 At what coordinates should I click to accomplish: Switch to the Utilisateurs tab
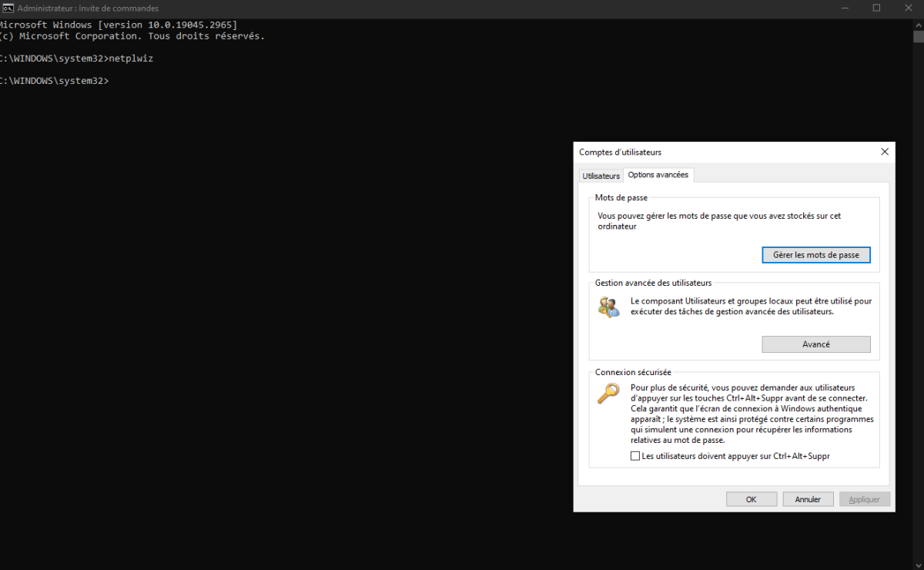pos(601,176)
